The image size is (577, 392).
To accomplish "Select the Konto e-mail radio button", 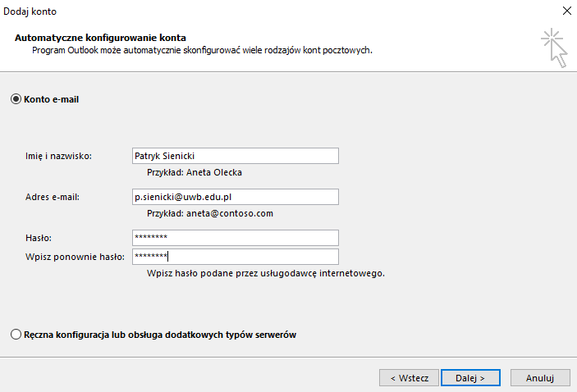I will [16, 99].
